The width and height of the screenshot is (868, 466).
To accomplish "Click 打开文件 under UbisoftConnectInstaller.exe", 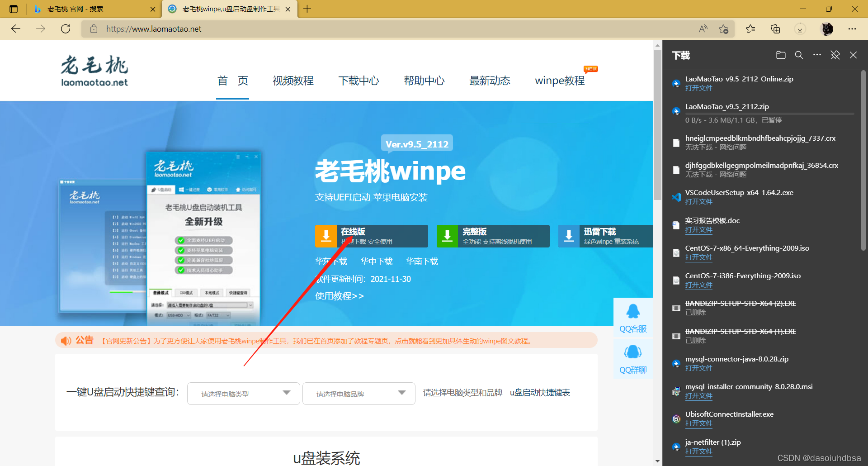I will click(x=698, y=423).
